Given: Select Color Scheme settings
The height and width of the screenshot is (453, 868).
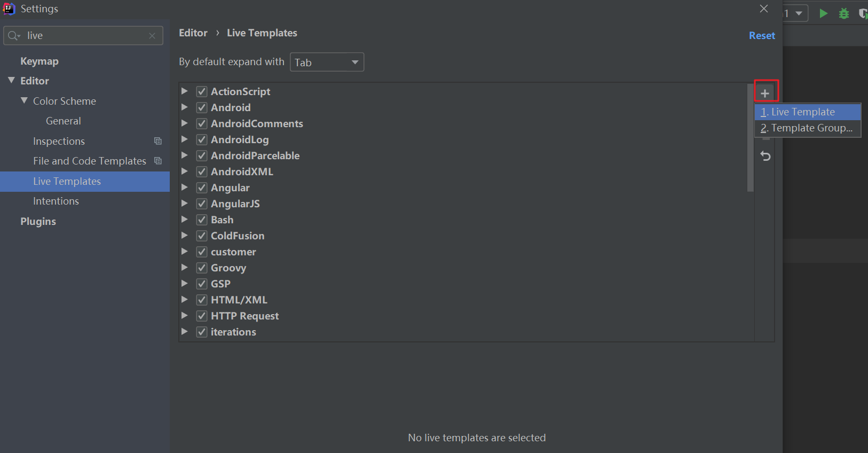Looking at the screenshot, I should 65,101.
